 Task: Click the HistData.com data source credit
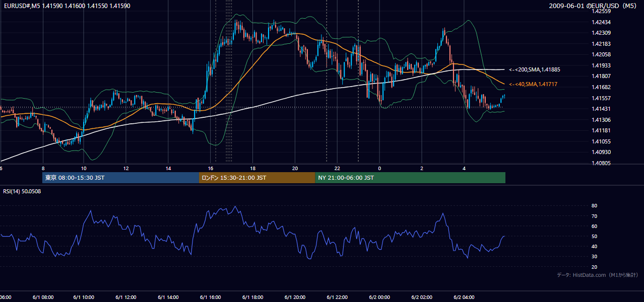coord(598,275)
